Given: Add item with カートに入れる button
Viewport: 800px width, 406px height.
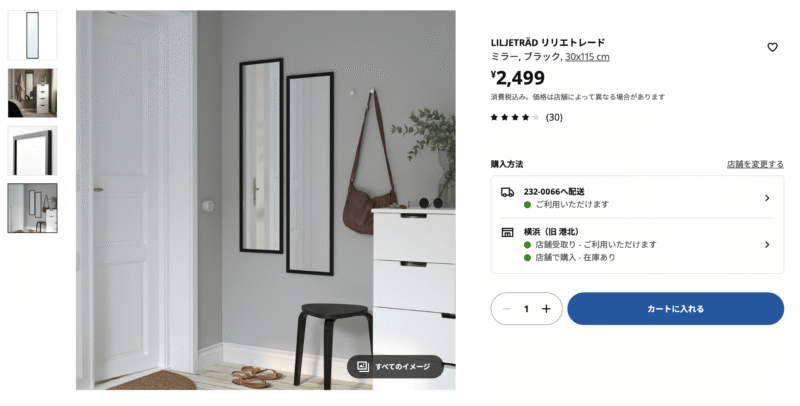Looking at the screenshot, I should [x=676, y=309].
